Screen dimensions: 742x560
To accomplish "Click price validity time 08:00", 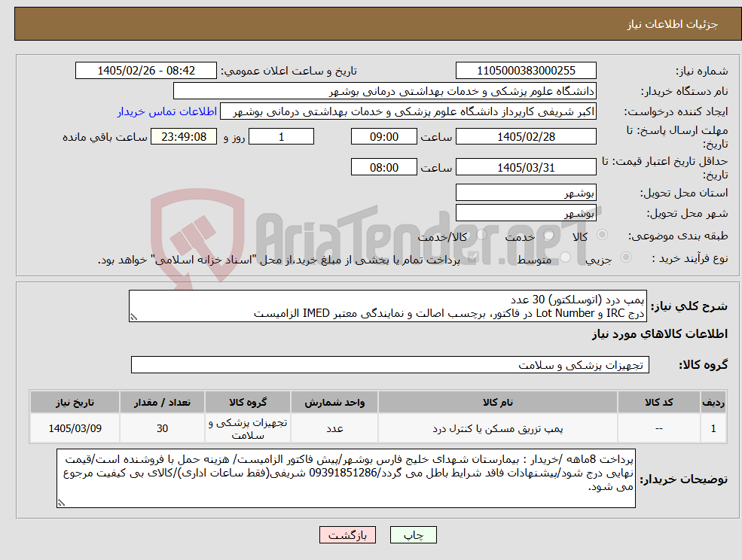I will click(383, 167).
